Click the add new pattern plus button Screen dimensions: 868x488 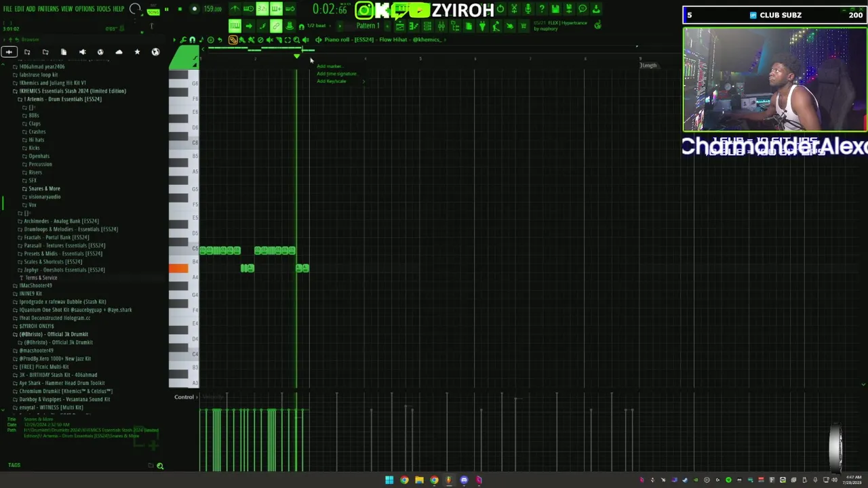tap(387, 26)
